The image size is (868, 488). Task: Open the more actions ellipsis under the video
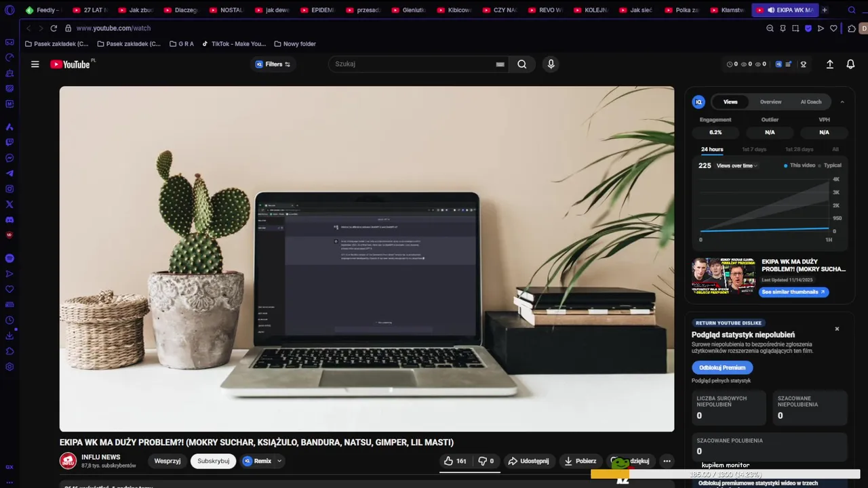tap(667, 461)
